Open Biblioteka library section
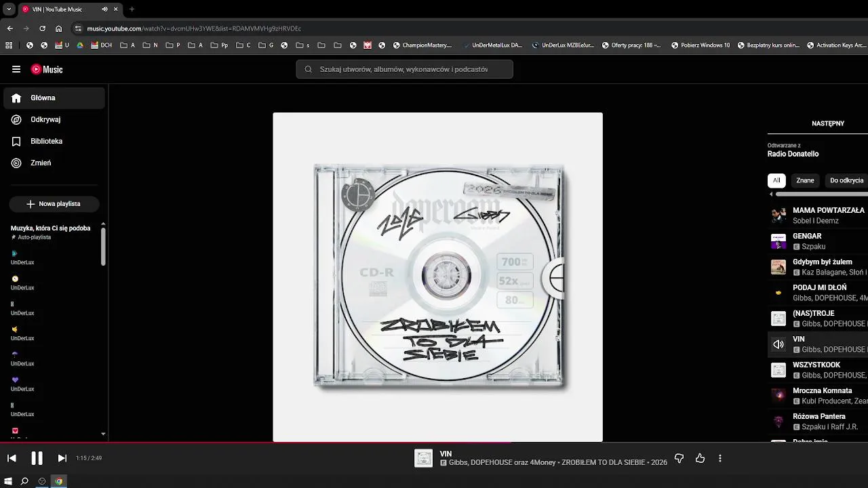This screenshot has width=868, height=488. tap(54, 141)
